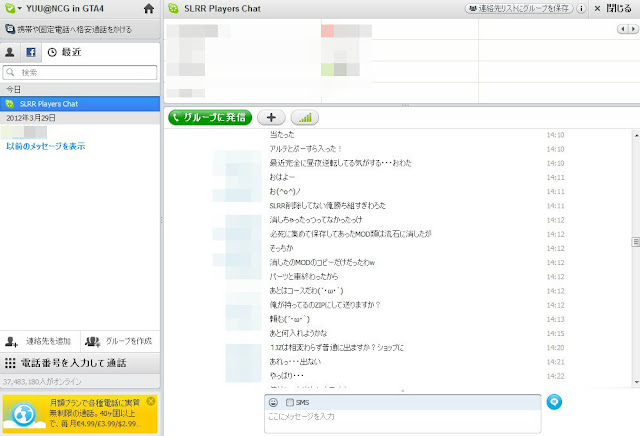
Task: Select SLRR Players Chat in recent list
Action: [80, 104]
